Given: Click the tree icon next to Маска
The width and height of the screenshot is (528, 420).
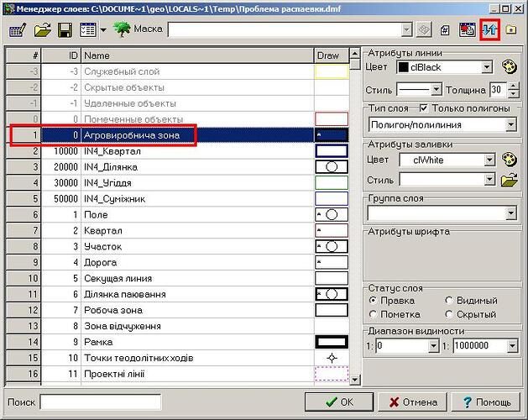Looking at the screenshot, I should pos(122,29).
